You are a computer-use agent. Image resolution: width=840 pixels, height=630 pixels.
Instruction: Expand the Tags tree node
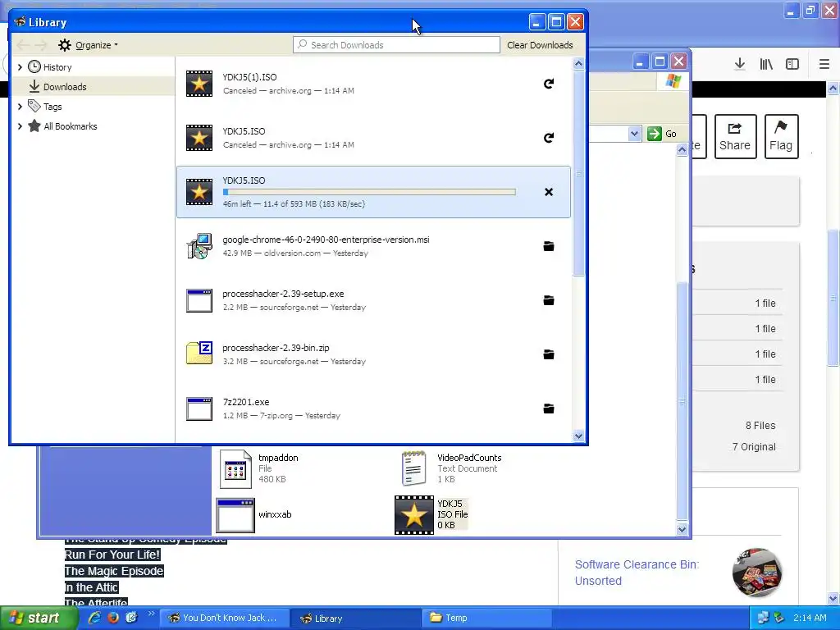[20, 107]
